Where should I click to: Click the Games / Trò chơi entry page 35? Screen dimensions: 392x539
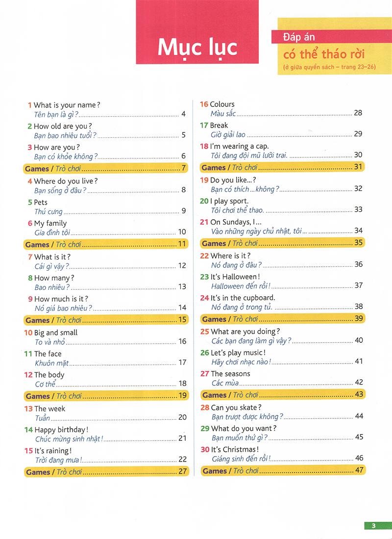(282, 243)
